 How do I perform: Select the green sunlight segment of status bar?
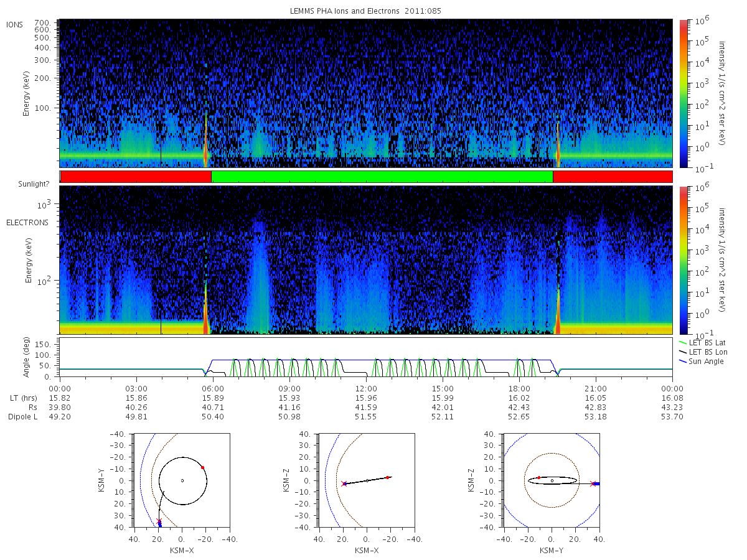click(x=382, y=177)
